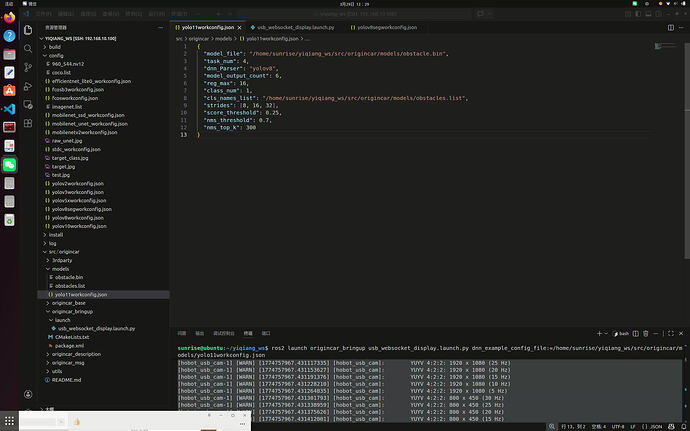This screenshot has height=431, width=690.
Task: Open the Problems panel tab
Action: [x=182, y=334]
